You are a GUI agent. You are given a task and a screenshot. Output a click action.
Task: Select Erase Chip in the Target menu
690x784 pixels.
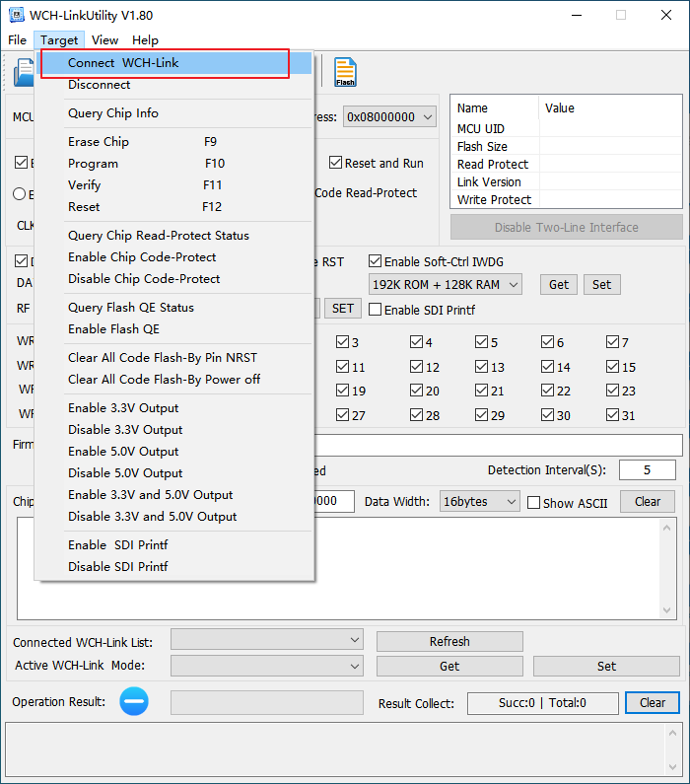(99, 142)
